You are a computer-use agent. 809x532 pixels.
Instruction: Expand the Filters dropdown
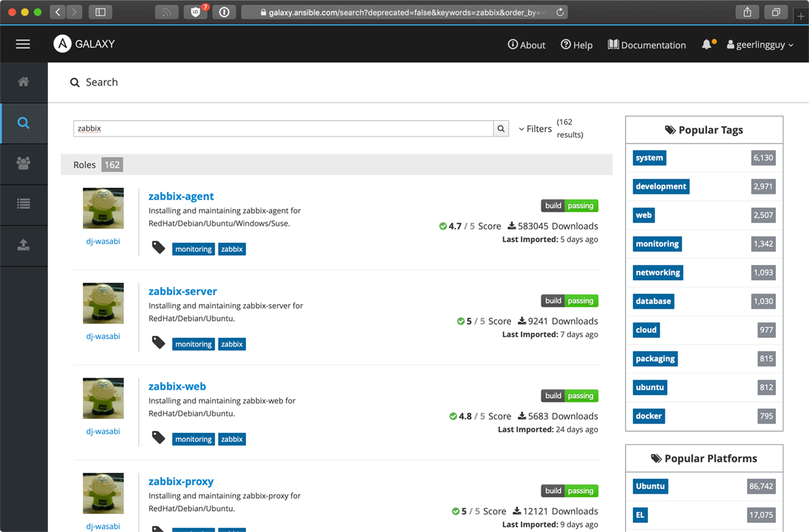[x=535, y=129]
